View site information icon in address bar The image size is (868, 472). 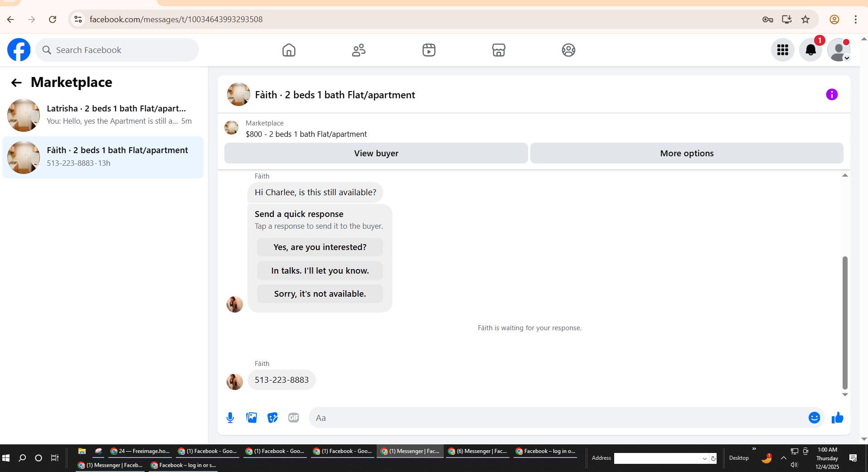click(78, 19)
